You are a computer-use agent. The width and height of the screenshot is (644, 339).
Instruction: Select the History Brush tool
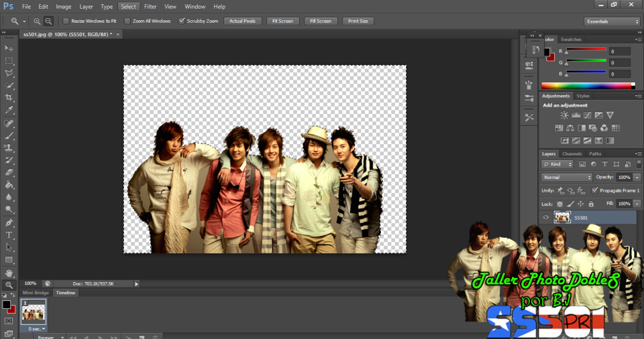tap(9, 160)
